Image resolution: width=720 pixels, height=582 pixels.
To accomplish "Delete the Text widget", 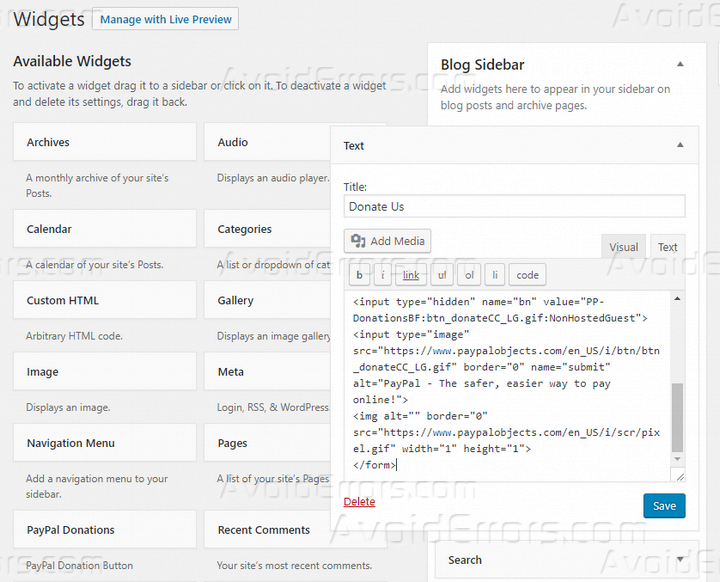I will [x=359, y=502].
